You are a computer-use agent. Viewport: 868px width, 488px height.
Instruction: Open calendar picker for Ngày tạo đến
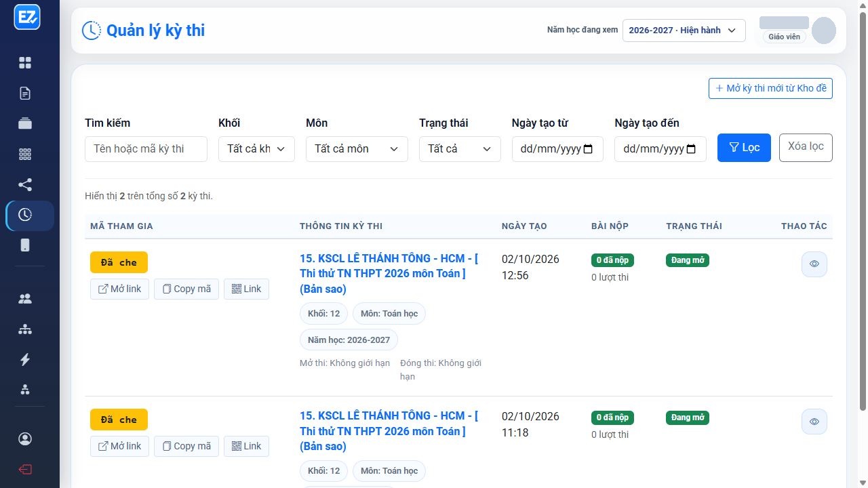click(691, 149)
